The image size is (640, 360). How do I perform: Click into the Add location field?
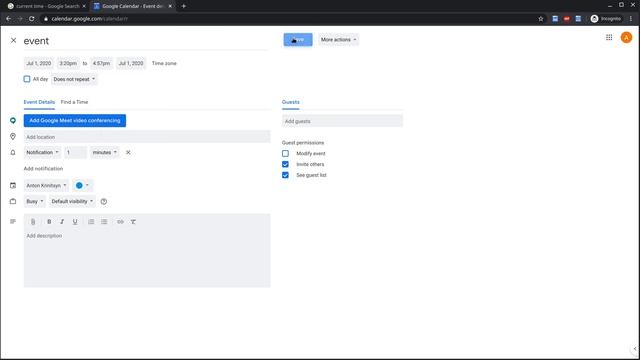147,137
